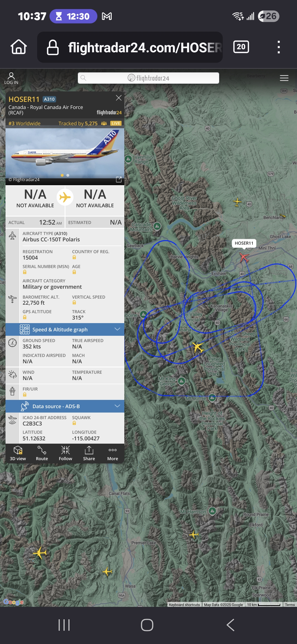
Task: Close the HOSER11 flight info panel
Action: coord(119,98)
